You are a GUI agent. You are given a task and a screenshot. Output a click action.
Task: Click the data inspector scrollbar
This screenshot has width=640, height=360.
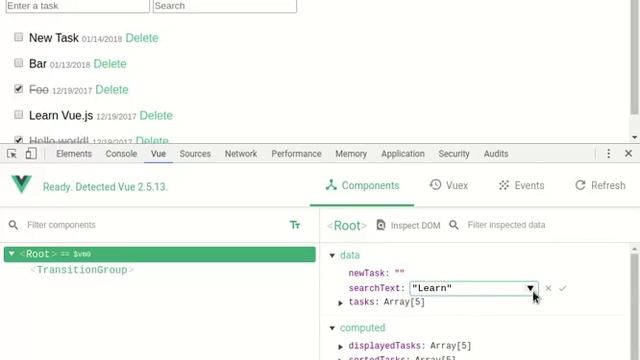634,306
